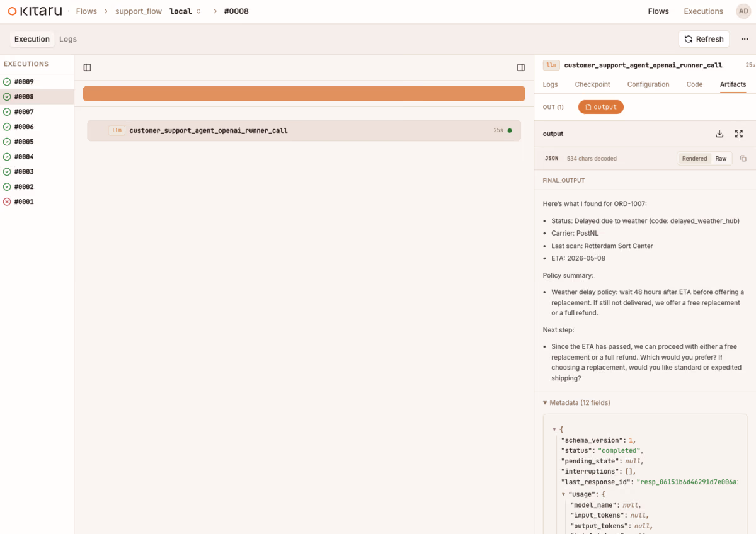Click the JSON format badge
Image resolution: width=756 pixels, height=534 pixels.
[551, 159]
